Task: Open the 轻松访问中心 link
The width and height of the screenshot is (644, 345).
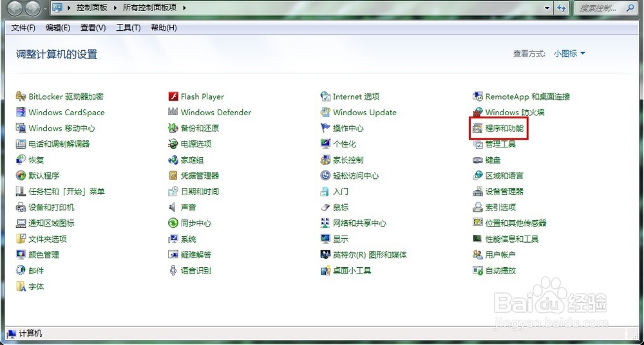Action: click(x=356, y=176)
